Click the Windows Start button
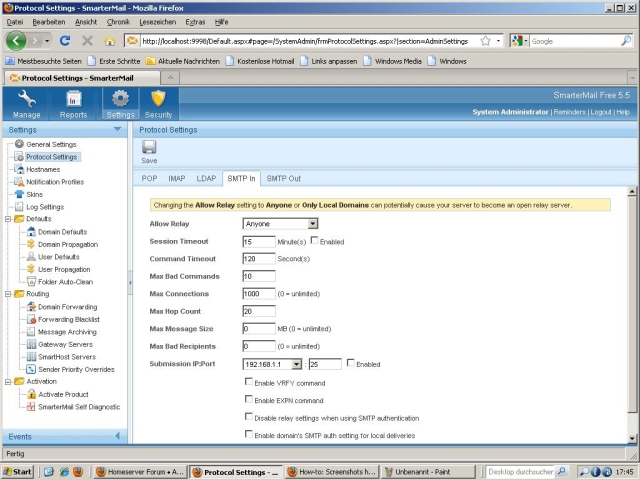640x480 pixels. (18, 472)
